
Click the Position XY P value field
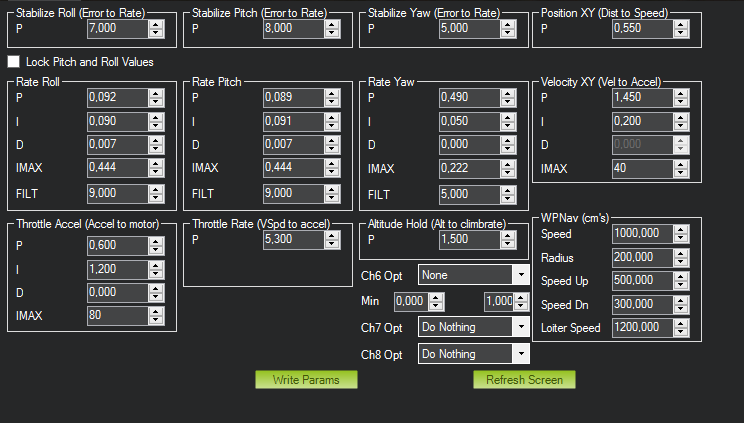tap(642, 28)
